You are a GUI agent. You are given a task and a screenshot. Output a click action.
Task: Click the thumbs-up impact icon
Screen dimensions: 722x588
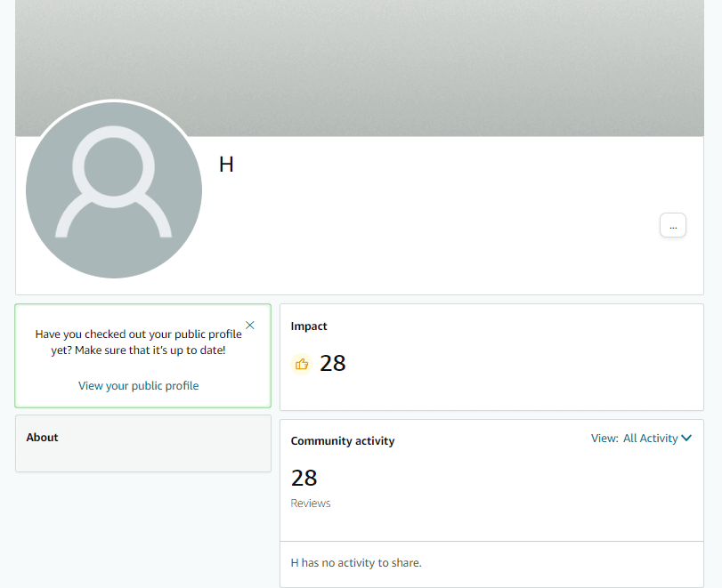pos(301,363)
